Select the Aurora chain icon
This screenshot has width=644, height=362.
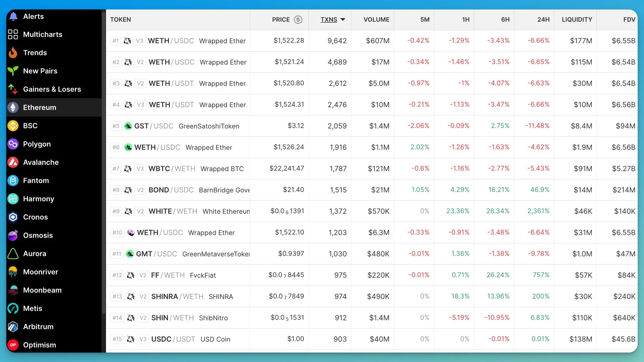[13, 254]
